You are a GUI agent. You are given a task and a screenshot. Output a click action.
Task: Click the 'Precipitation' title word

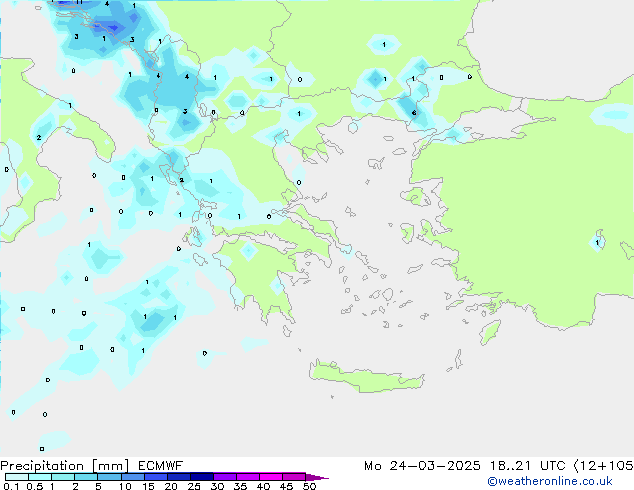coord(42,466)
